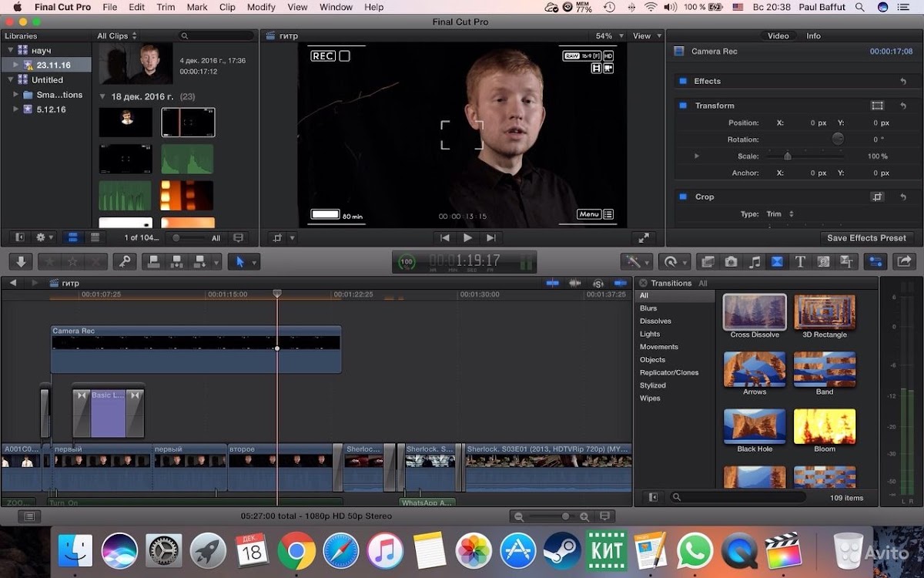
Task: Open viewer transform tools pop-up
Action: pyautogui.click(x=283, y=238)
